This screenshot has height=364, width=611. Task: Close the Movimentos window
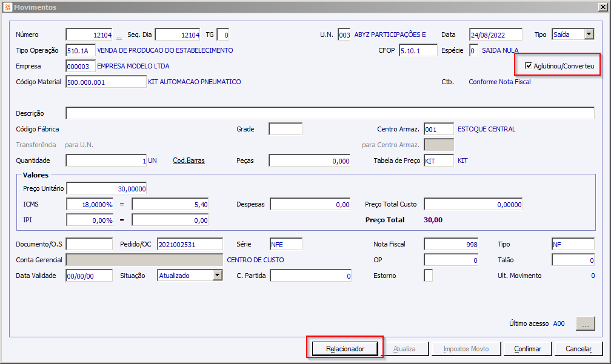603,7
